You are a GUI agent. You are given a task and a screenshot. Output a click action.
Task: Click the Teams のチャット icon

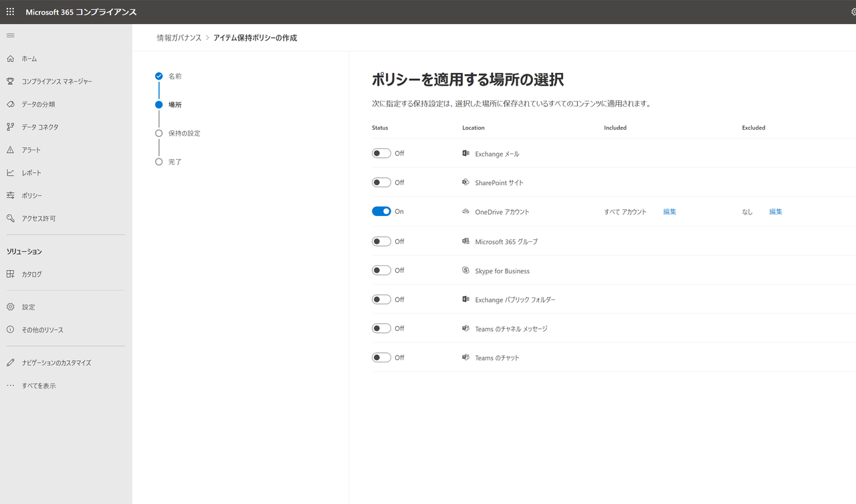(465, 357)
